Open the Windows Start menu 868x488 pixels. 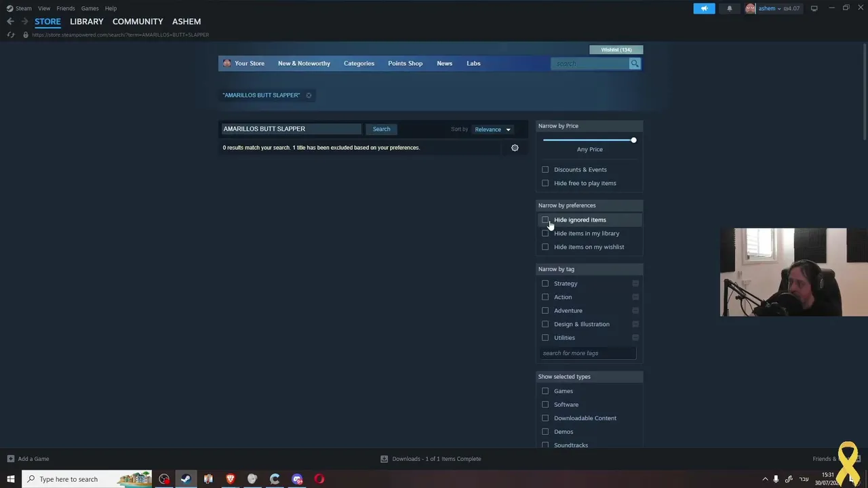click(10, 479)
